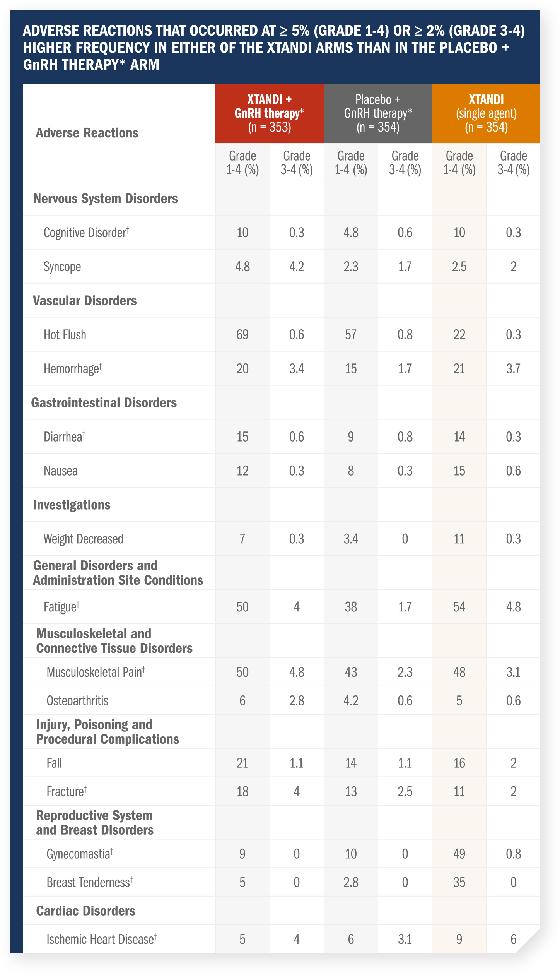Select the Hot Flush 69 percent cell
This screenshot has height=974, width=560.
coord(242,335)
